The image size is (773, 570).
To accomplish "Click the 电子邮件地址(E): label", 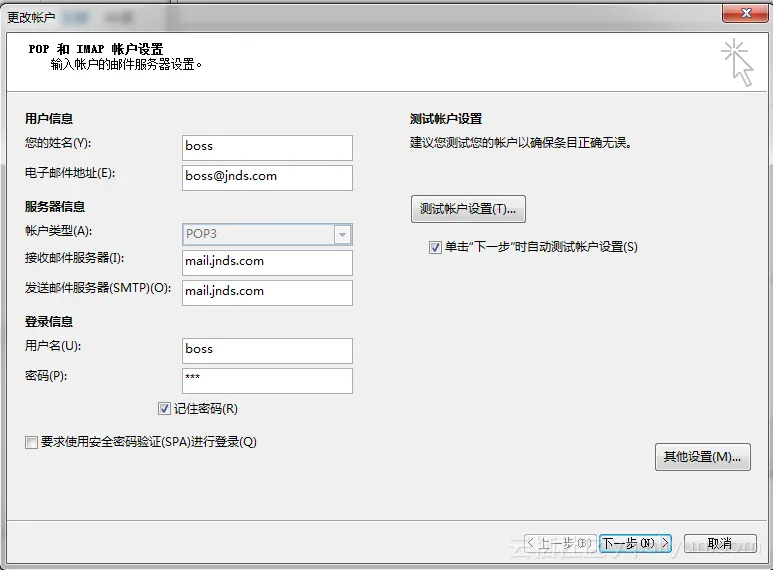I will pyautogui.click(x=70, y=173).
